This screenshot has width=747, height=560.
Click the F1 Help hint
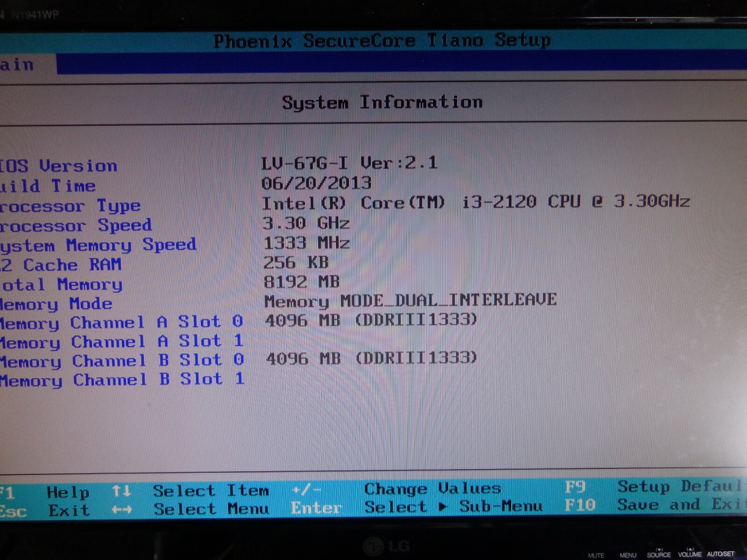(x=45, y=492)
